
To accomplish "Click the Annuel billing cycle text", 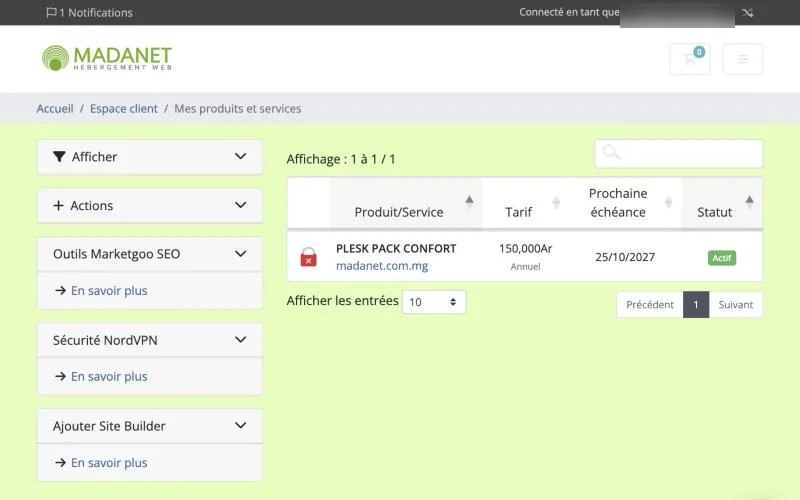I will click(526, 266).
